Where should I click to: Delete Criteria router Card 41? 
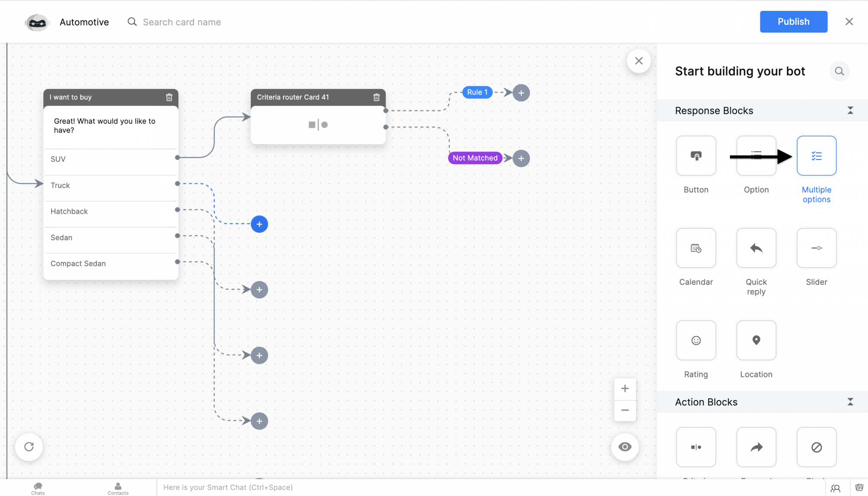click(x=376, y=97)
